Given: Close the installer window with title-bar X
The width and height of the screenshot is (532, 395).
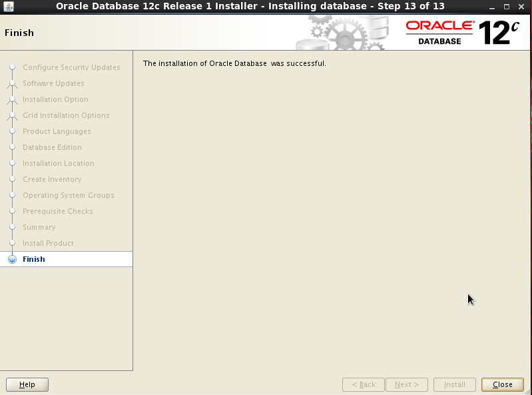Looking at the screenshot, I should (x=521, y=7).
